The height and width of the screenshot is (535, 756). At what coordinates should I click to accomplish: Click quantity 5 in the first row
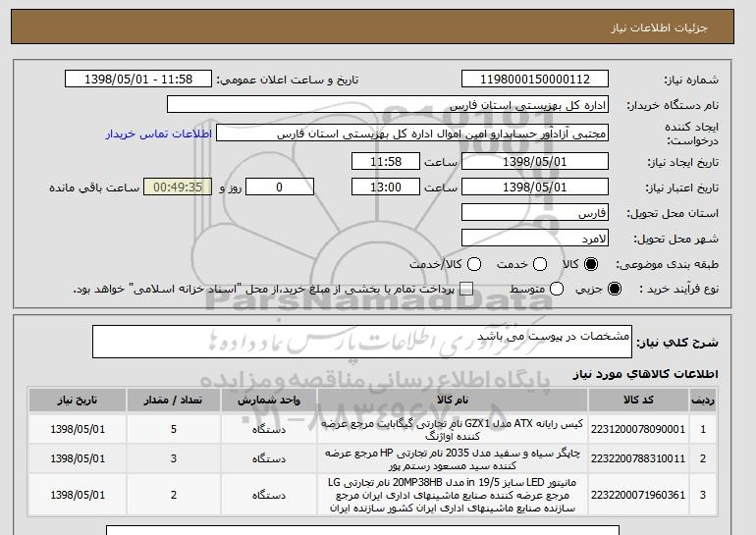coord(174,429)
